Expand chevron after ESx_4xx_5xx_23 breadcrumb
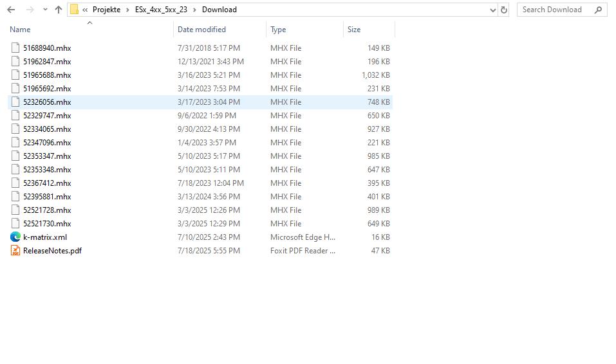This screenshot has width=616, height=364. pos(194,10)
